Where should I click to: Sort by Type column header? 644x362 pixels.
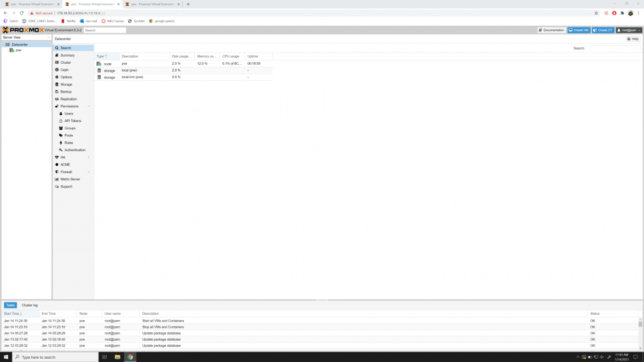106,56
